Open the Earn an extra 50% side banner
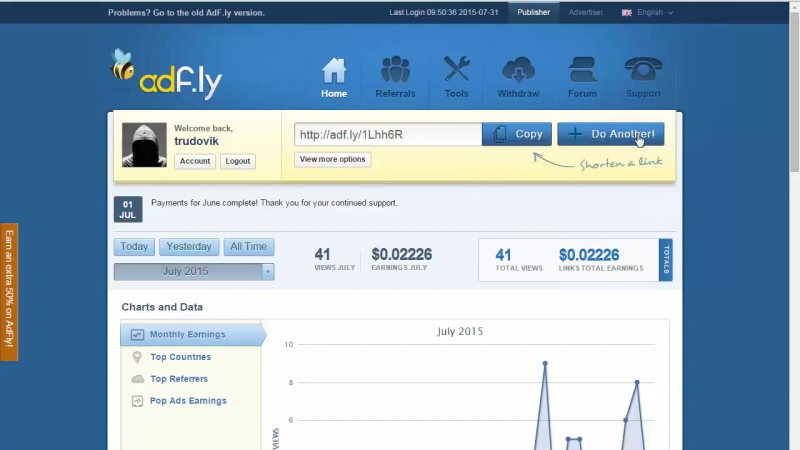 9,292
